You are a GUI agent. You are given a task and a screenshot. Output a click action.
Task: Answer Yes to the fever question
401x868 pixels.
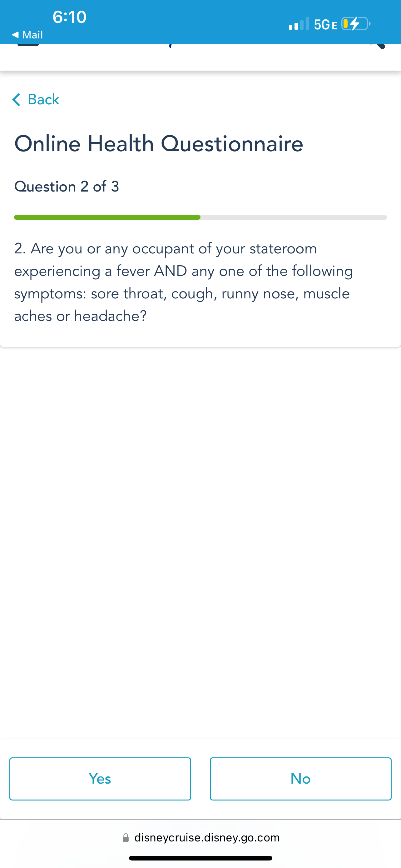[100, 779]
